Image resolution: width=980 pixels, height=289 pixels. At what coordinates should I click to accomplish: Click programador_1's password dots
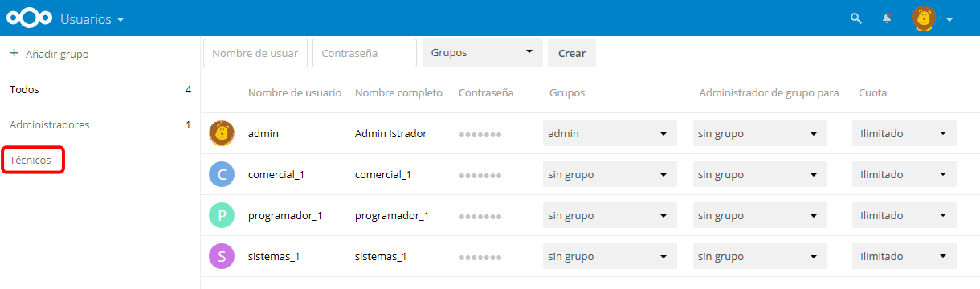480,216
